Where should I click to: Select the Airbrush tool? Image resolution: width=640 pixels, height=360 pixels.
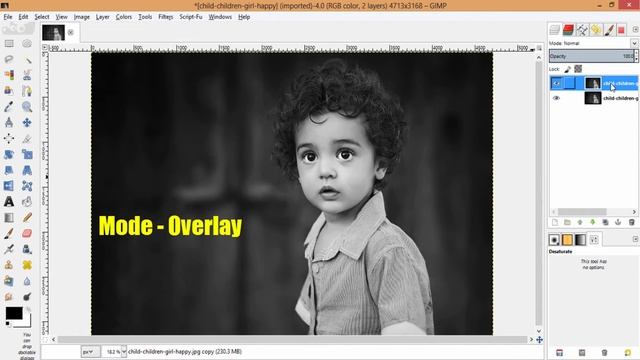tap(9, 249)
